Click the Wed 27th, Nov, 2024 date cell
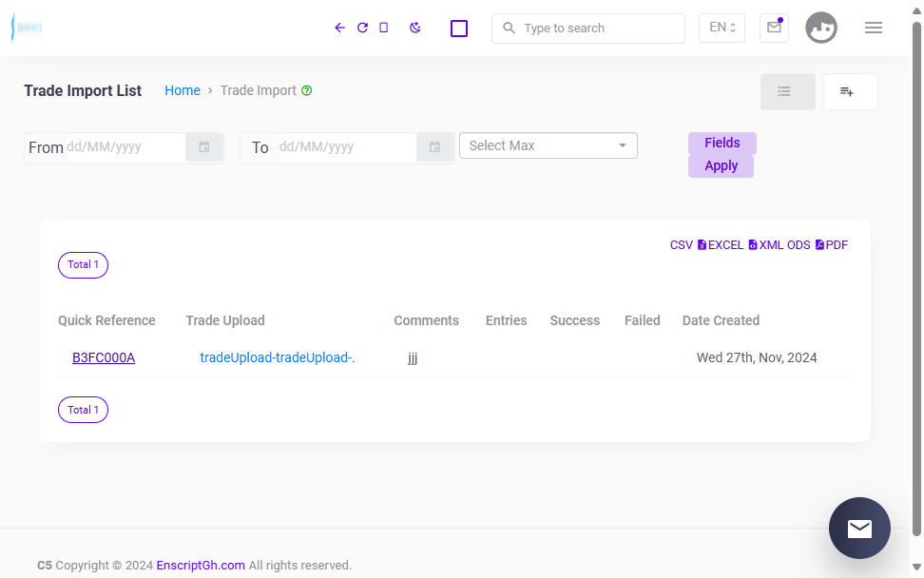The height and width of the screenshot is (578, 924). tap(757, 357)
